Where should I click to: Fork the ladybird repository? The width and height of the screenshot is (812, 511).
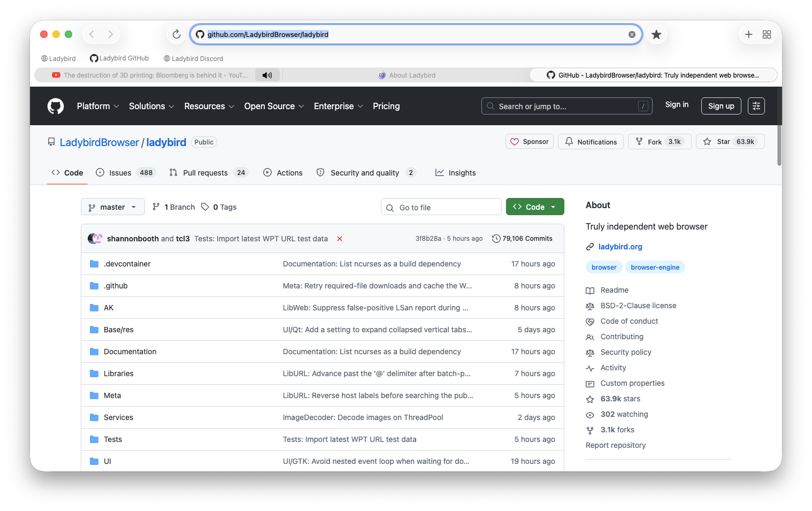[660, 142]
